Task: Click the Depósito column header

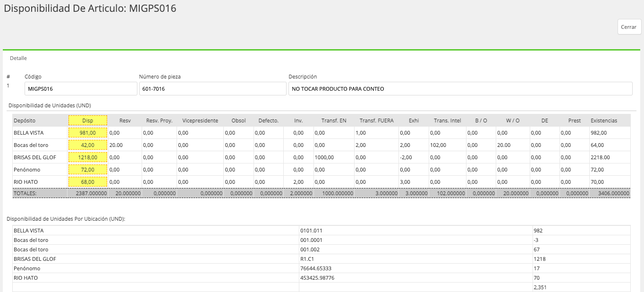Action: [x=25, y=120]
